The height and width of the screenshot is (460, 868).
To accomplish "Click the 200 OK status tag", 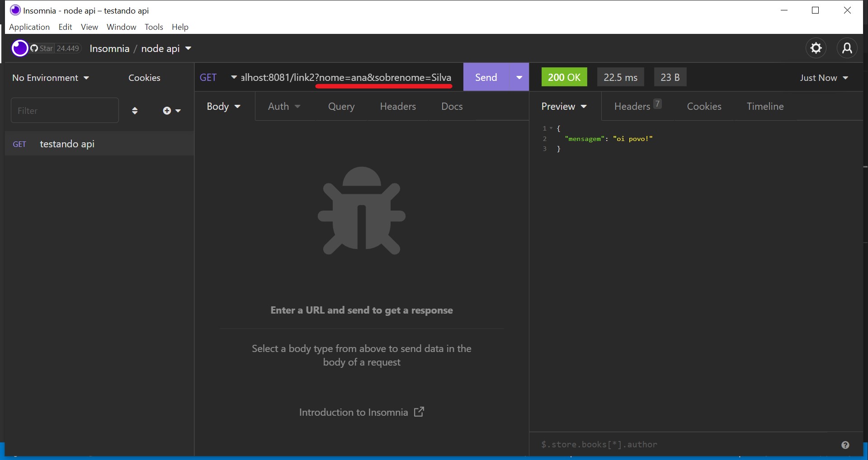I will coord(564,77).
